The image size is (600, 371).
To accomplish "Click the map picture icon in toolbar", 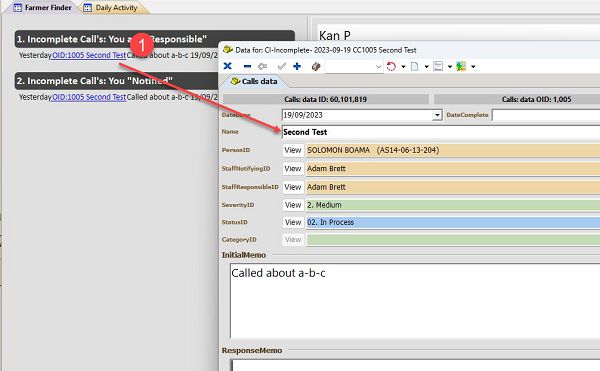I will click(x=461, y=67).
